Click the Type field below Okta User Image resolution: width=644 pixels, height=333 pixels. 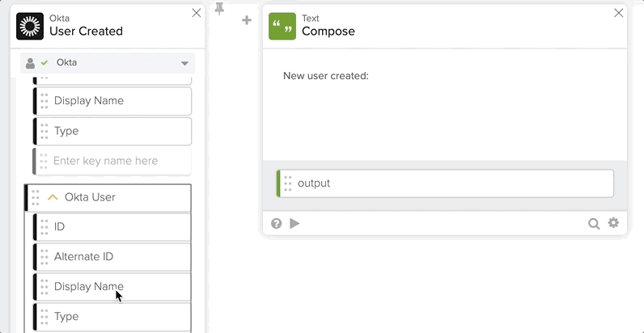pyautogui.click(x=113, y=316)
